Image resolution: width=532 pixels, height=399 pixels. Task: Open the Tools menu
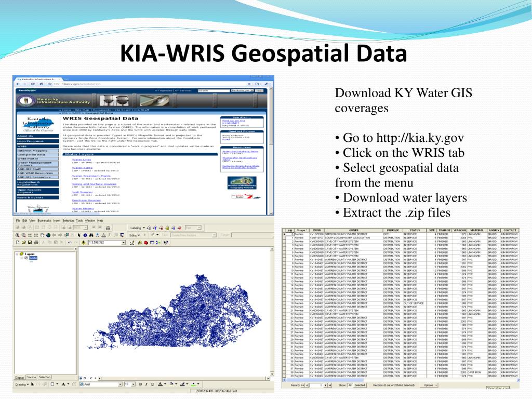(79, 220)
